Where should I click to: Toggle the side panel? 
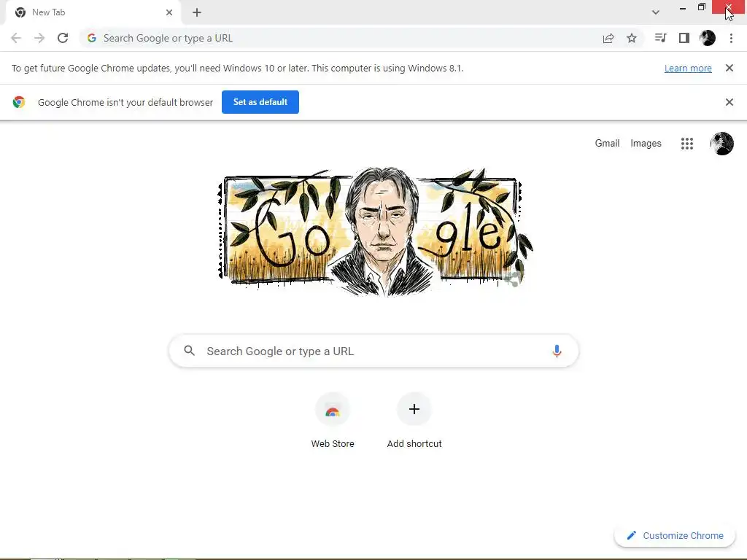[684, 38]
